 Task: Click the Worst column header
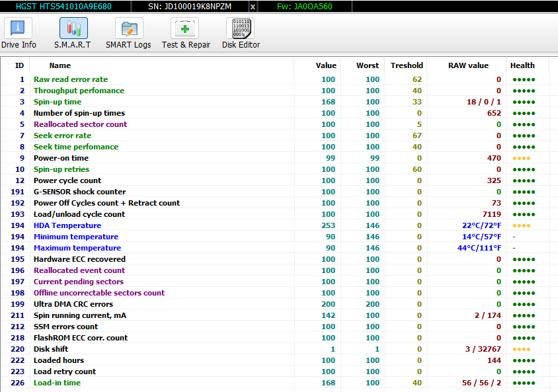point(367,65)
